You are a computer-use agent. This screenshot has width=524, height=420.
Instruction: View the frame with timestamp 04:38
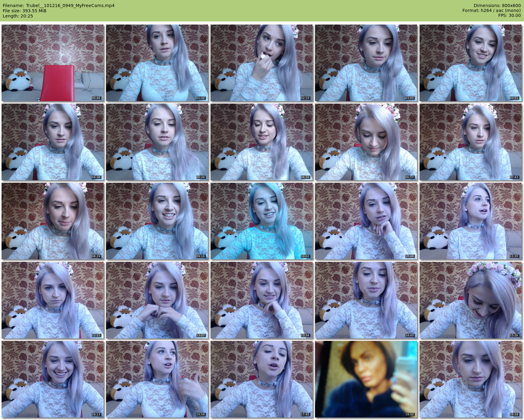pyautogui.click(x=53, y=142)
